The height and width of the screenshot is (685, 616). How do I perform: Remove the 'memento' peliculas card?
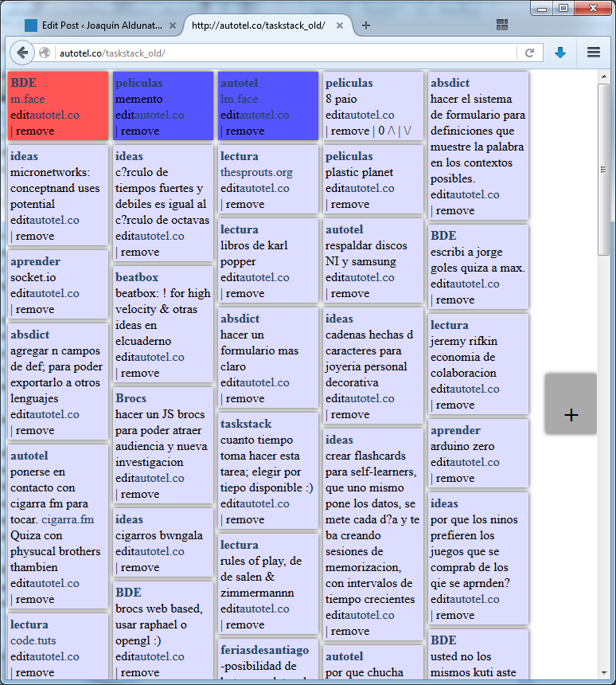[140, 131]
